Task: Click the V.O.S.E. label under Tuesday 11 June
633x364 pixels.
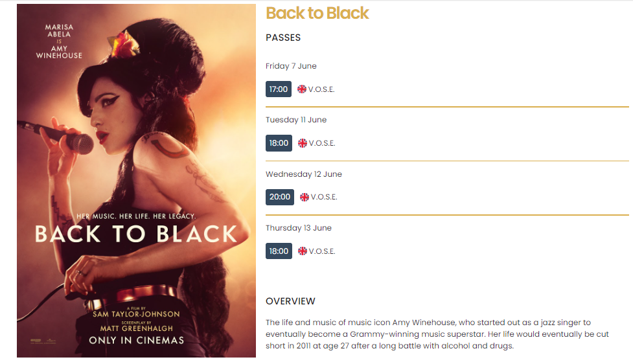Action: point(322,144)
